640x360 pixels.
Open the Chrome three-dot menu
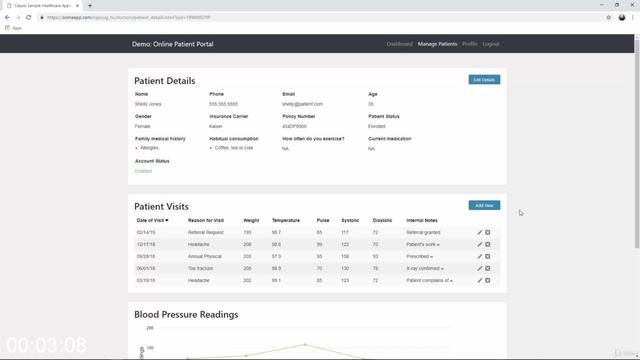633,18
